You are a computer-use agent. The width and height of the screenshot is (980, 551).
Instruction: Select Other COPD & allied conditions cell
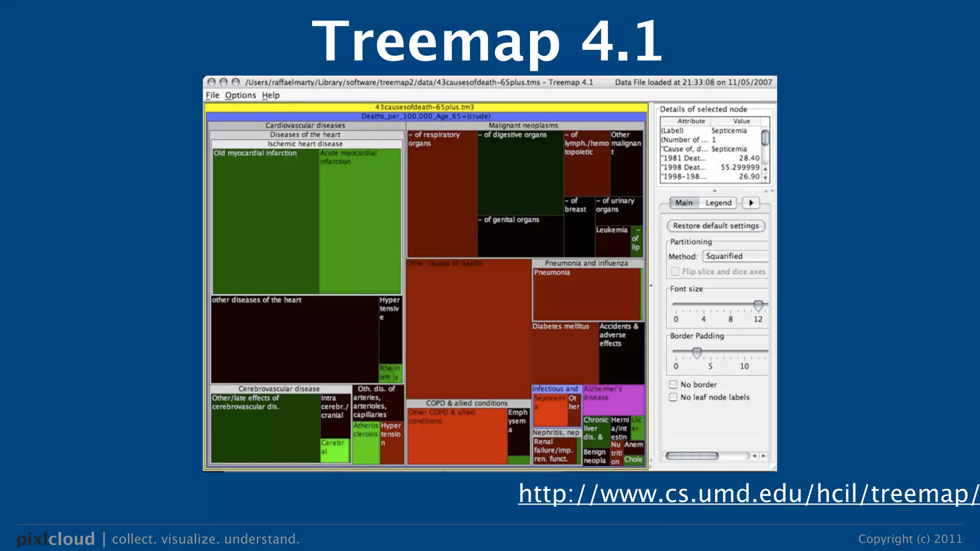[457, 436]
